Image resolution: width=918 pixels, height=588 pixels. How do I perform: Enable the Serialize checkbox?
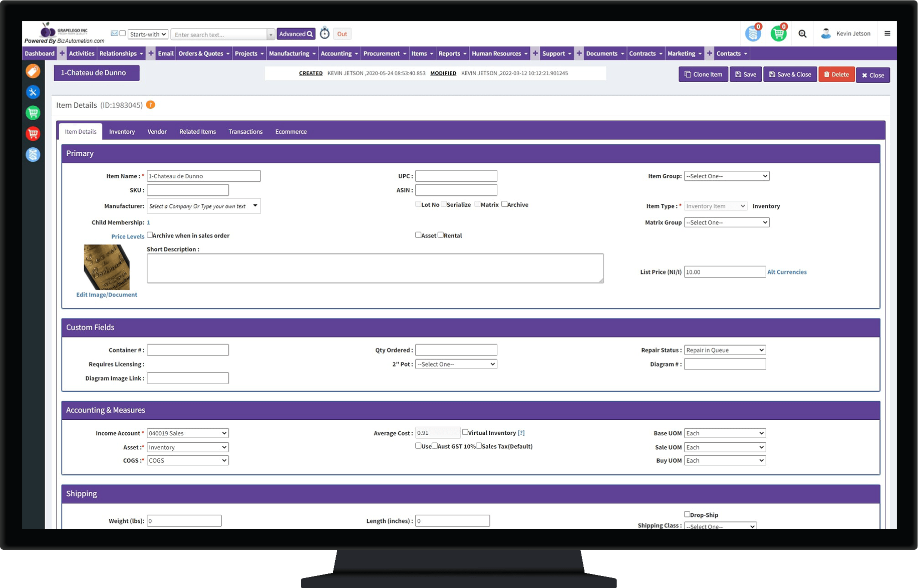coord(444,204)
